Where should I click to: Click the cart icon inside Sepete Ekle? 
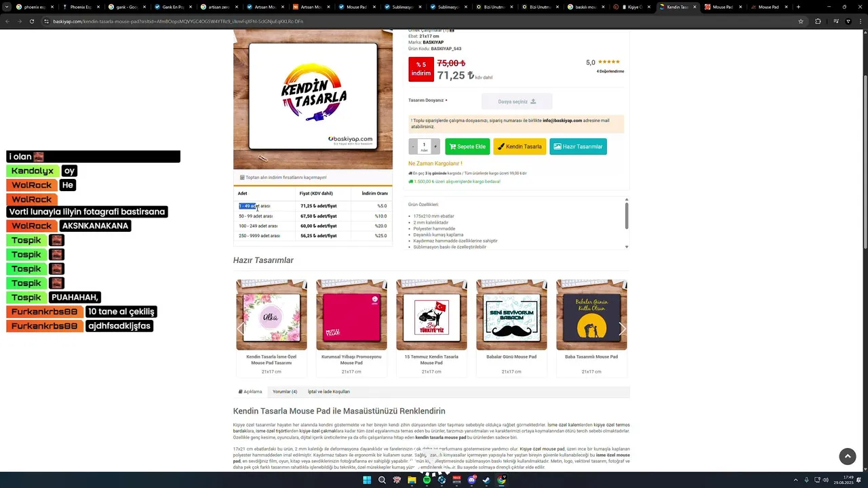(452, 146)
